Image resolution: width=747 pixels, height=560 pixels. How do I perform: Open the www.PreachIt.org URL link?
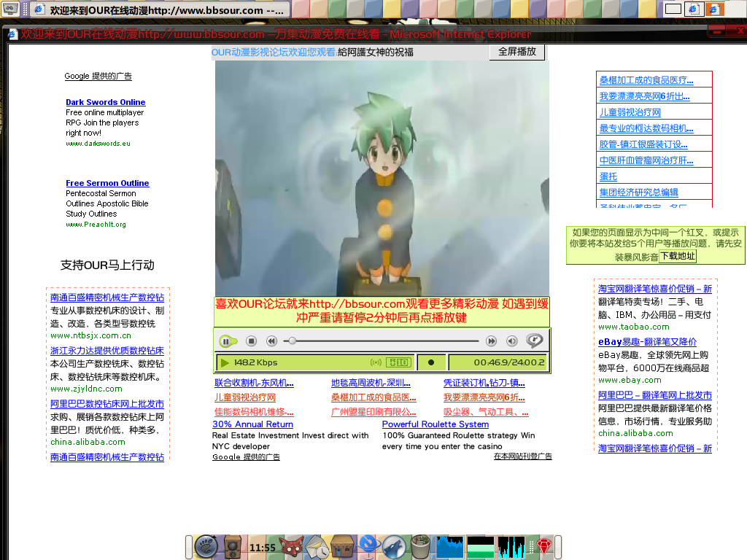tap(96, 225)
